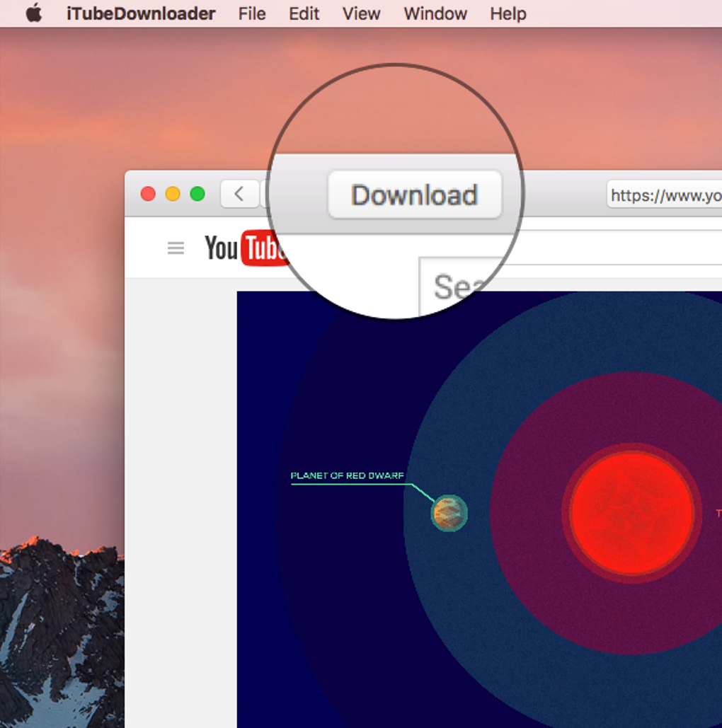Viewport: 722px width, 728px height.
Task: Click the URL address field
Action: point(665,195)
